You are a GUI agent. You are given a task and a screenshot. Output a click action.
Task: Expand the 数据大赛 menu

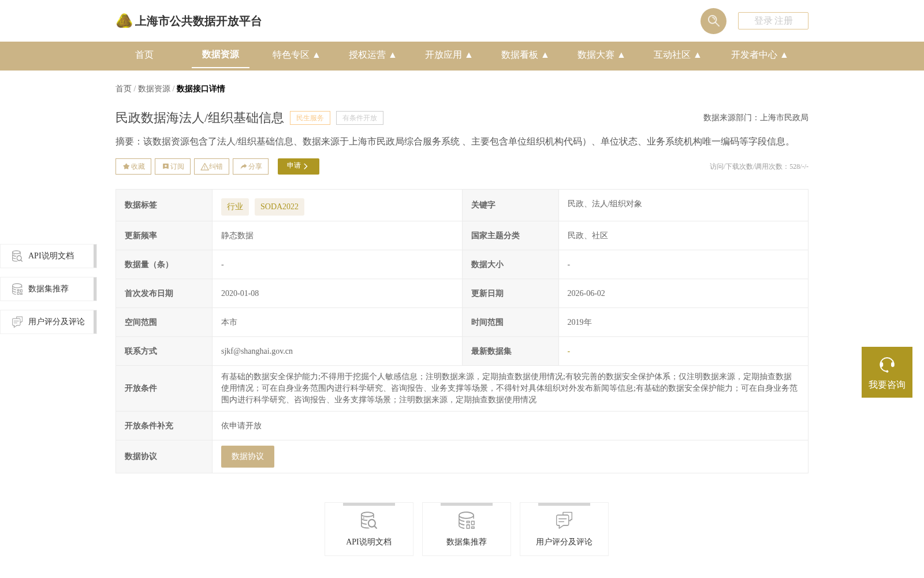coord(601,55)
